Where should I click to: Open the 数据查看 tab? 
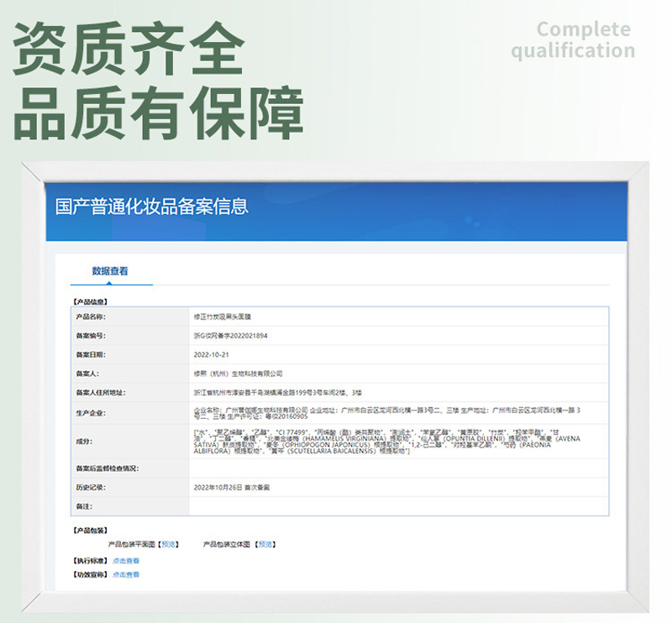click(x=110, y=271)
